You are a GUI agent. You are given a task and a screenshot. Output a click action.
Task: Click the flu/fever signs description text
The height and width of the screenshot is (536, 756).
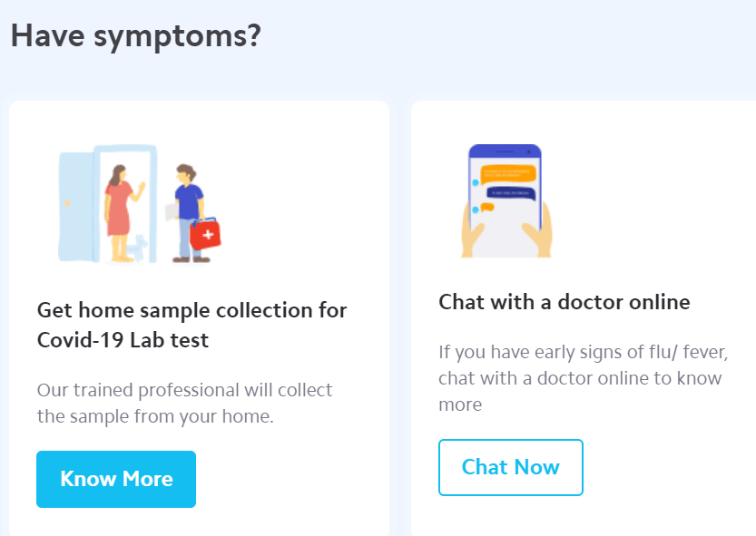click(x=584, y=377)
